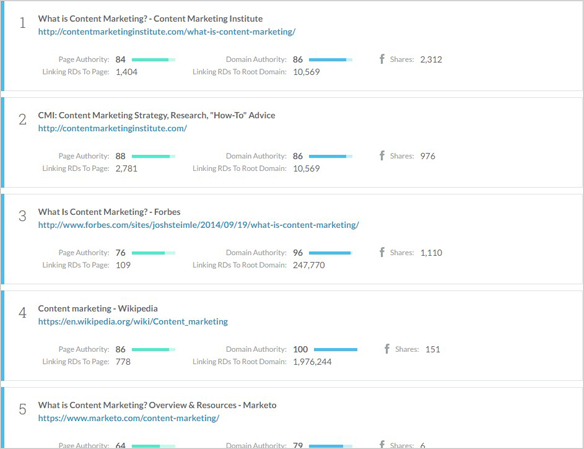The image size is (584, 449).
Task: Click the rank number 2
Action: tap(22, 120)
